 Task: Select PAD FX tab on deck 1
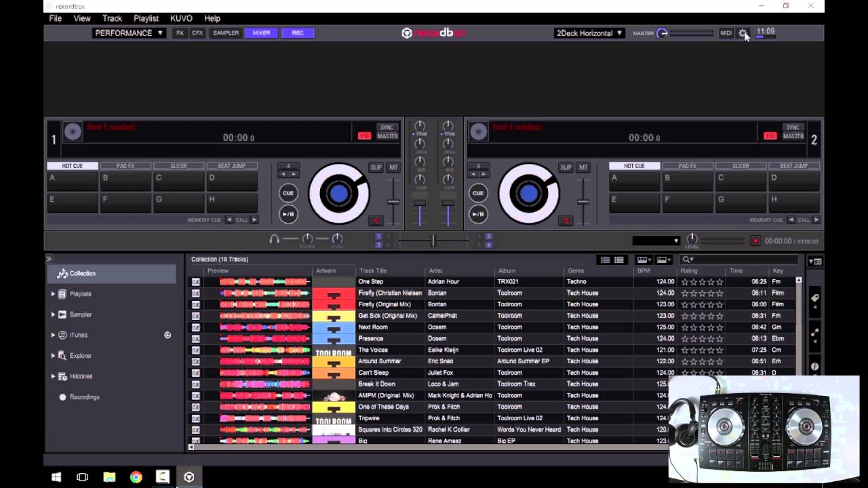coord(125,165)
